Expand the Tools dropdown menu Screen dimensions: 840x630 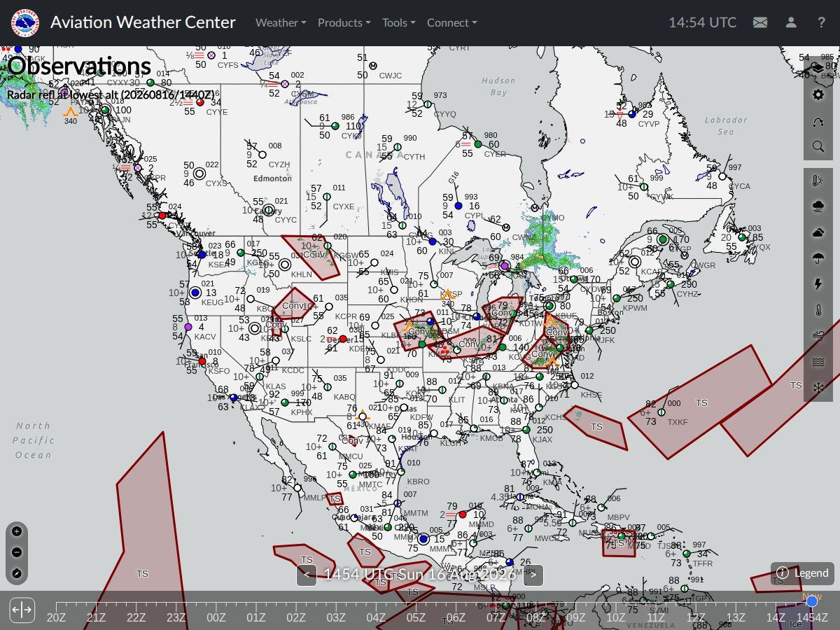[x=398, y=22]
